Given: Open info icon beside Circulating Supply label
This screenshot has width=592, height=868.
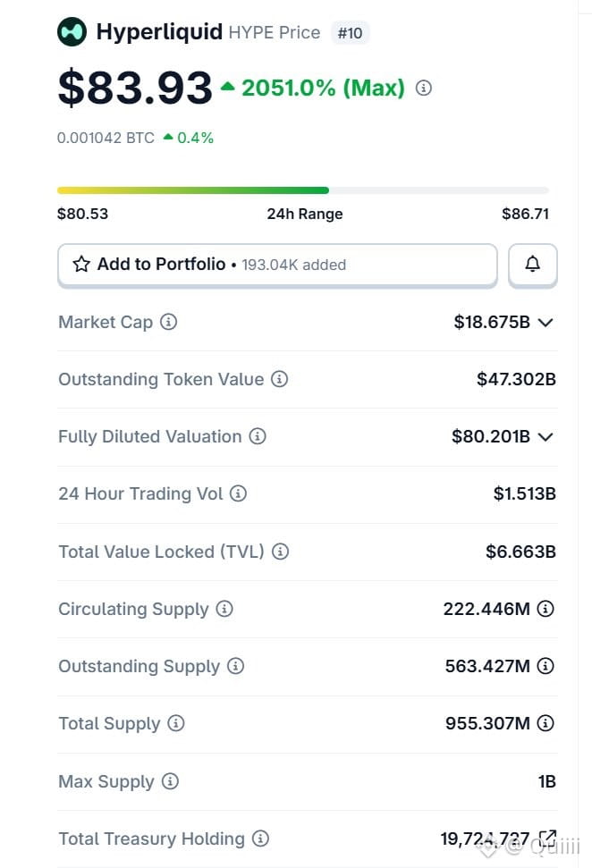Looking at the screenshot, I should 224,609.
